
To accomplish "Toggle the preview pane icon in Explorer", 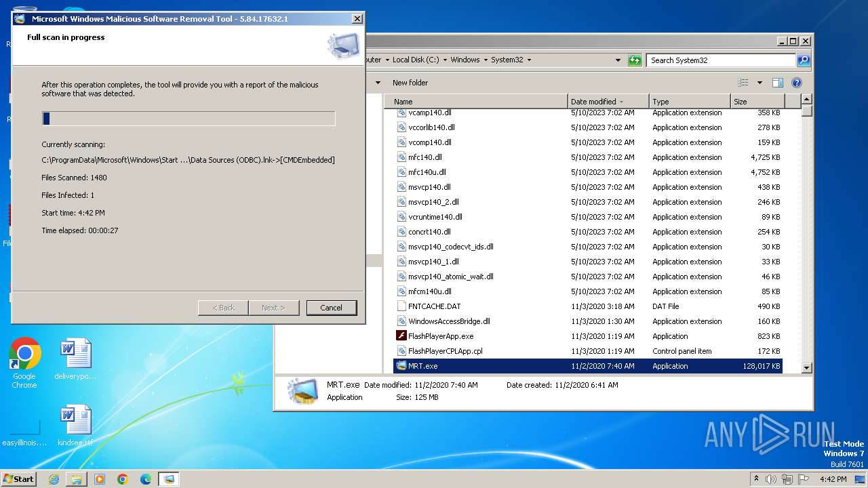I will point(778,83).
